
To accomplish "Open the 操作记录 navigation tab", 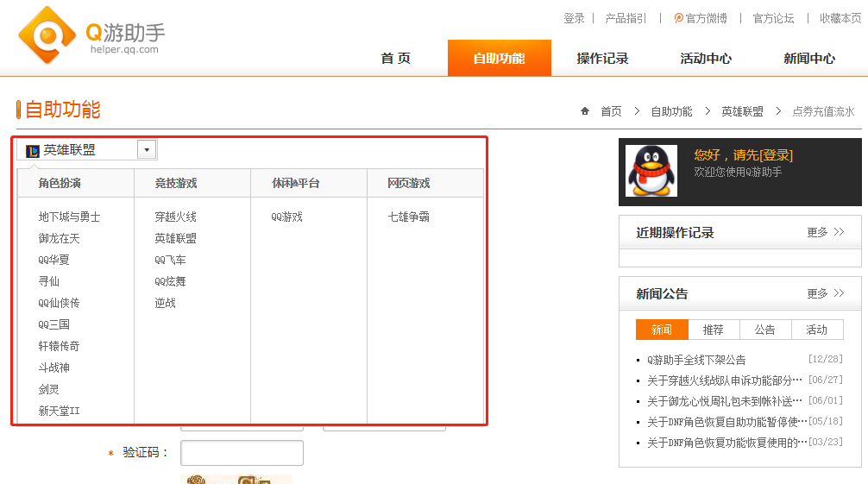I will coord(602,58).
